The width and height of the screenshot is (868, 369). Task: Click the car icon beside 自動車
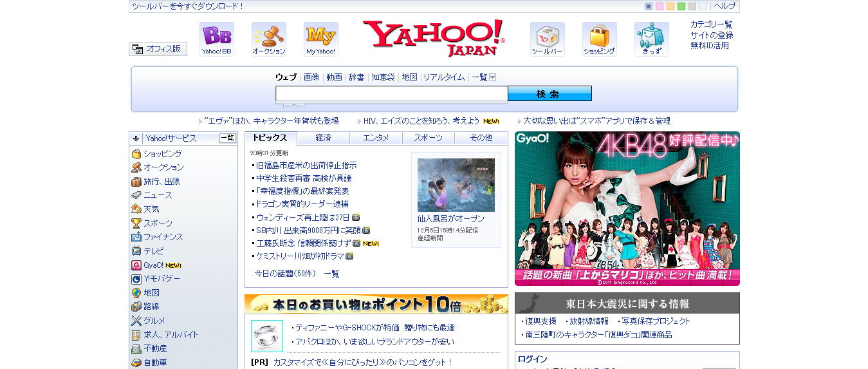click(136, 363)
